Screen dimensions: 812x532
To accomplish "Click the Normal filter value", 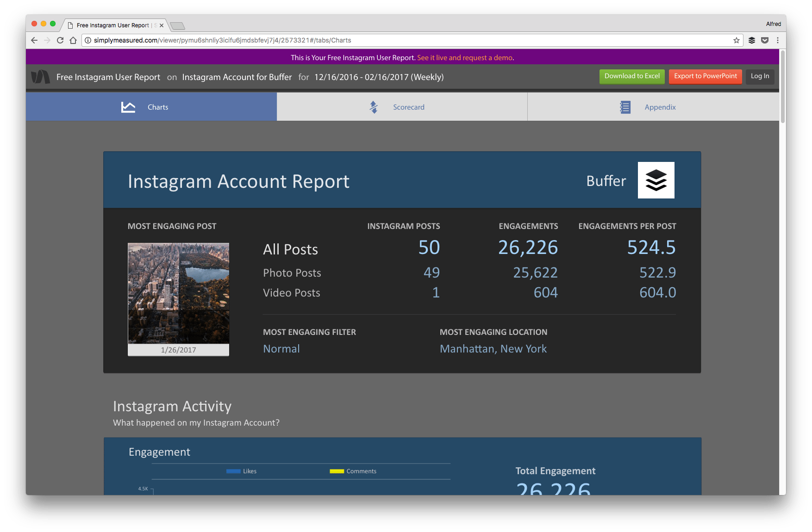I will pos(281,349).
